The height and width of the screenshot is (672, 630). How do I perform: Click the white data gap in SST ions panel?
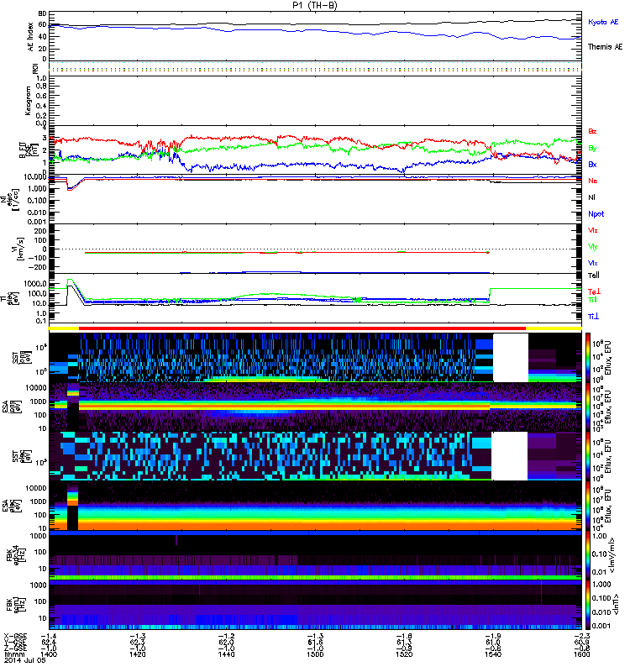511,358
